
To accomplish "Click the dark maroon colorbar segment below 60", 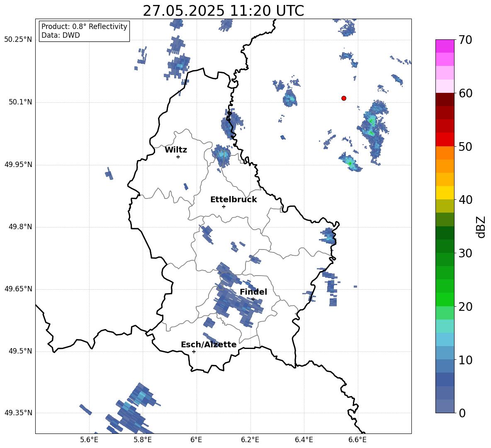I will [445, 99].
